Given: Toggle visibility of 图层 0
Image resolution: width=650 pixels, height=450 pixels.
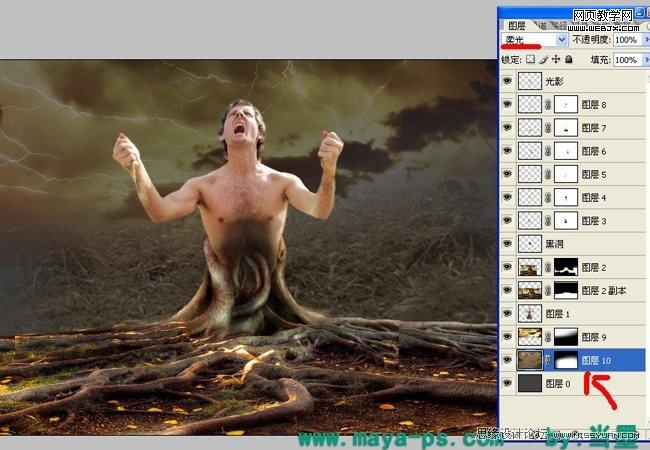Looking at the screenshot, I should (x=507, y=383).
